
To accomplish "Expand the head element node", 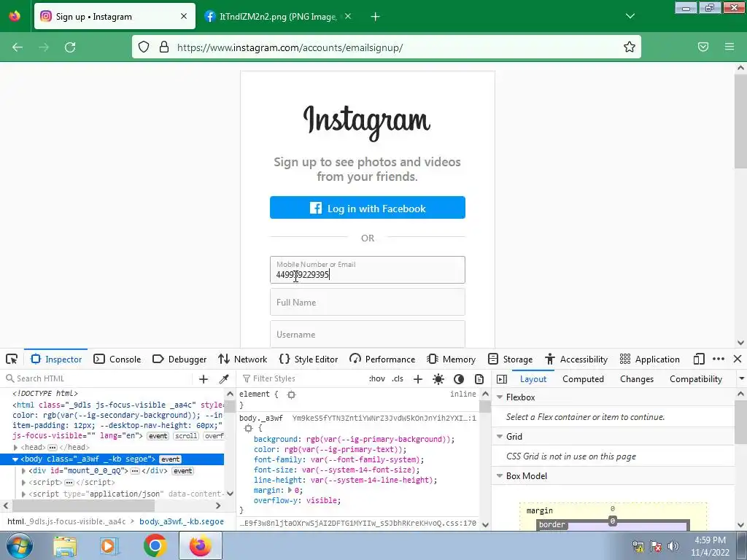I will 16,448.
